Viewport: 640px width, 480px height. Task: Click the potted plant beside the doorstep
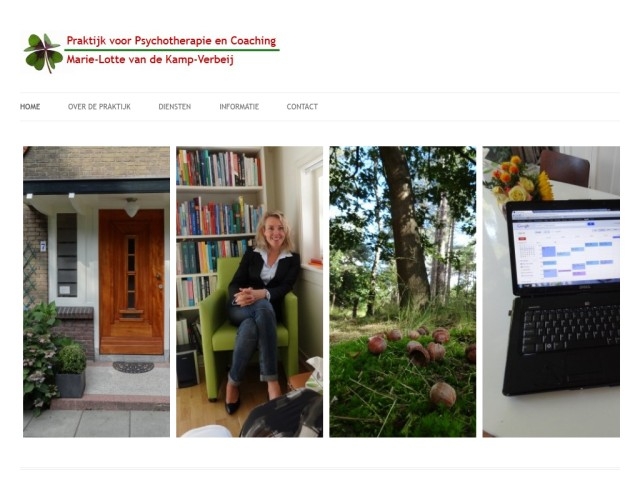(71, 370)
